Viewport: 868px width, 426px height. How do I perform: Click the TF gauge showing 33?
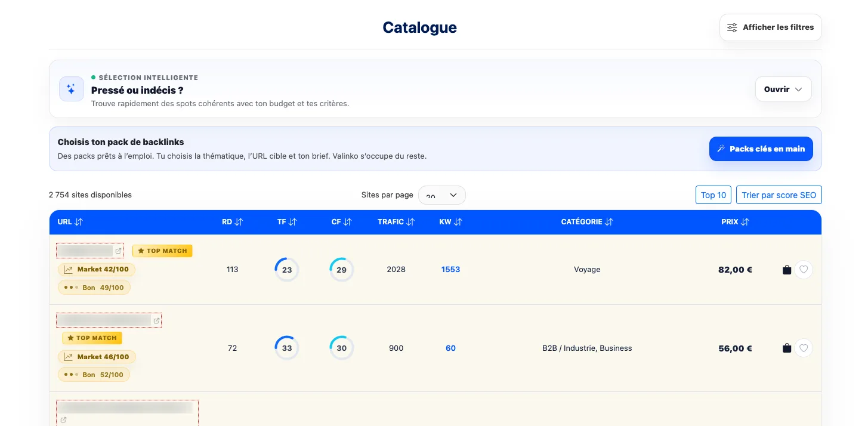click(x=287, y=348)
